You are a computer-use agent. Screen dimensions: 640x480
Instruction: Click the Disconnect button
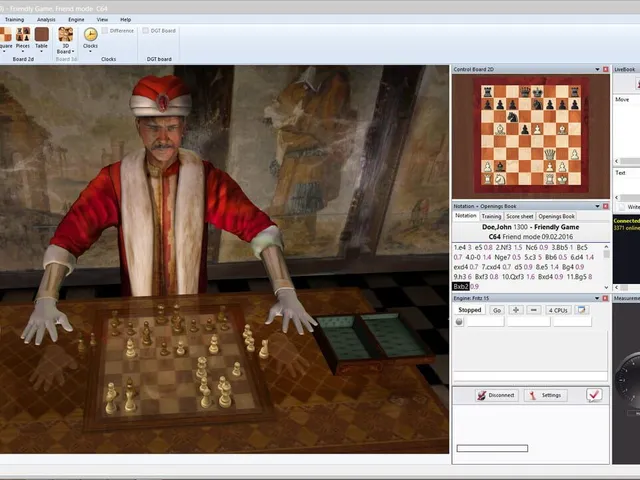point(496,395)
